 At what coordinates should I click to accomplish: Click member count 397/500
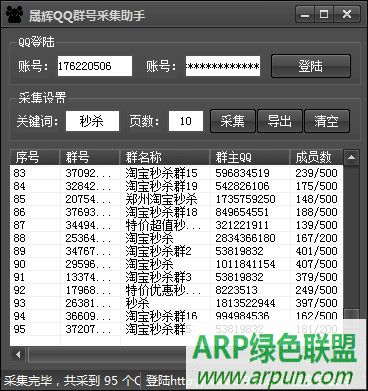[x=316, y=303]
